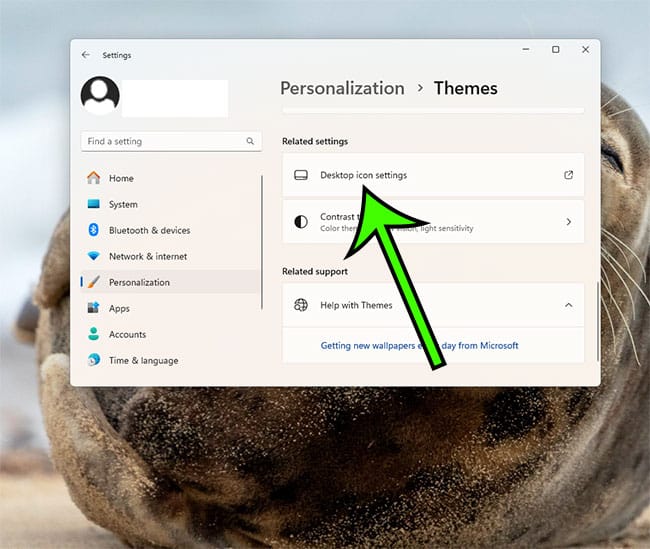Image resolution: width=650 pixels, height=549 pixels.
Task: Focus the Find a setting search box
Action: [x=171, y=141]
